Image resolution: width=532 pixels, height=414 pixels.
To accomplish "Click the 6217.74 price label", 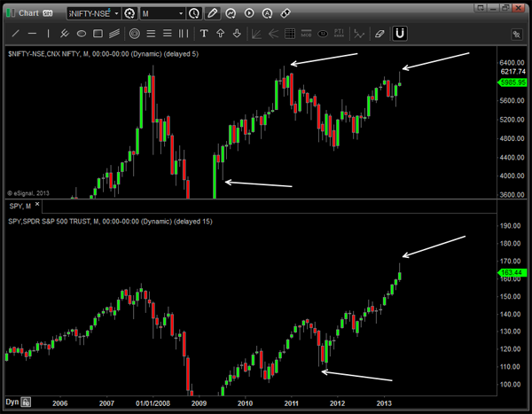I will click(x=513, y=72).
